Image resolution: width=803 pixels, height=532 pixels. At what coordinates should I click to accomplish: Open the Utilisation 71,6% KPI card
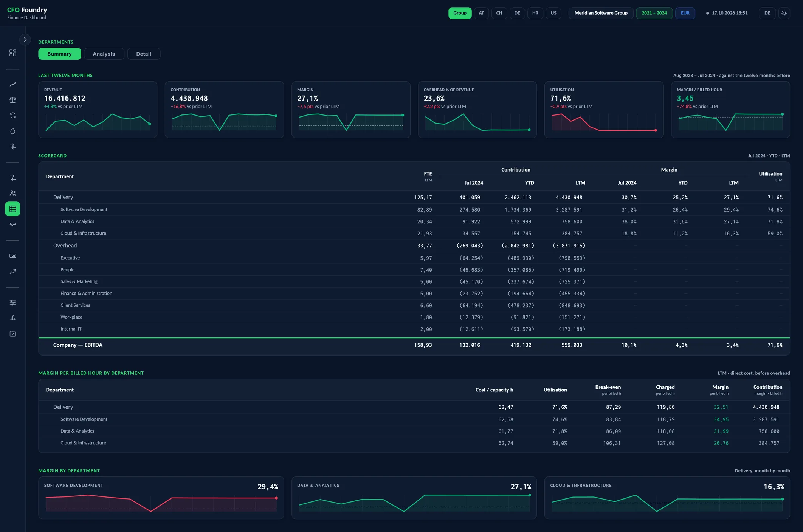(x=604, y=110)
